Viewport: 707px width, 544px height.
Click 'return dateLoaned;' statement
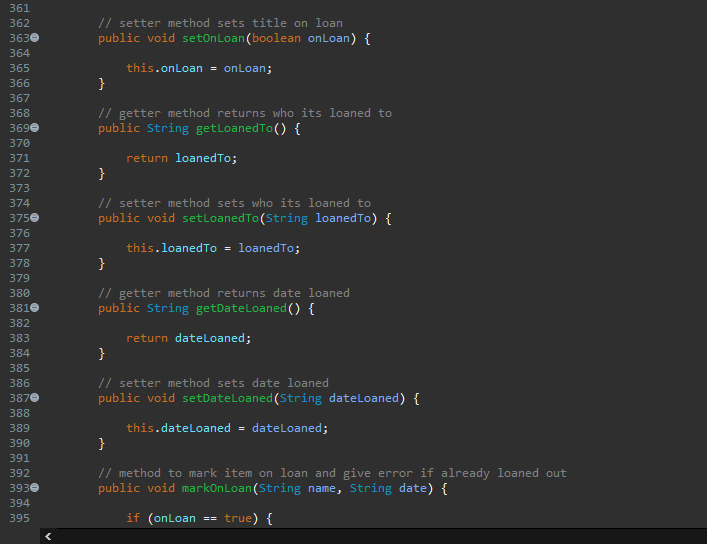point(188,338)
